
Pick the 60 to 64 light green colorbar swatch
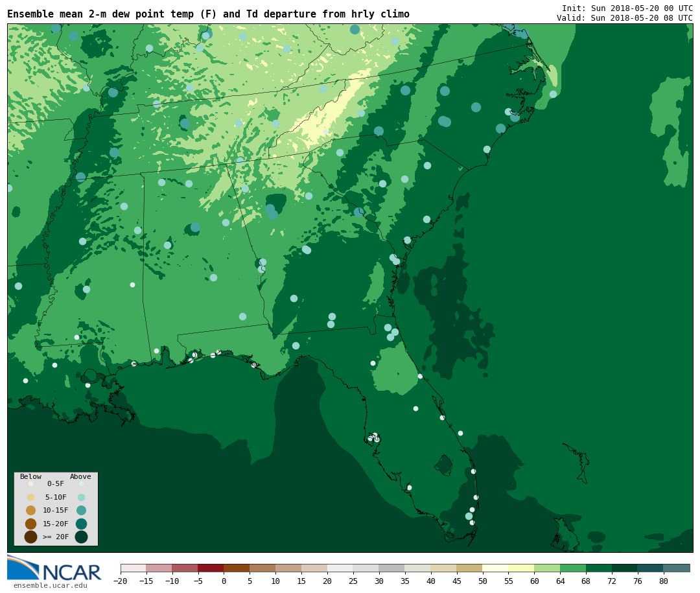[548, 568]
